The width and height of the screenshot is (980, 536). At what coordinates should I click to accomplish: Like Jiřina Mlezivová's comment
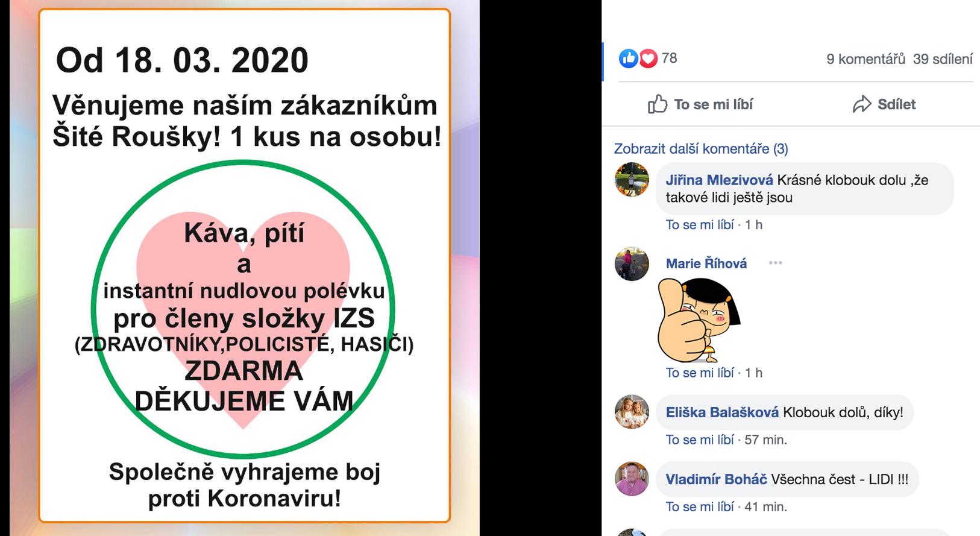700,225
